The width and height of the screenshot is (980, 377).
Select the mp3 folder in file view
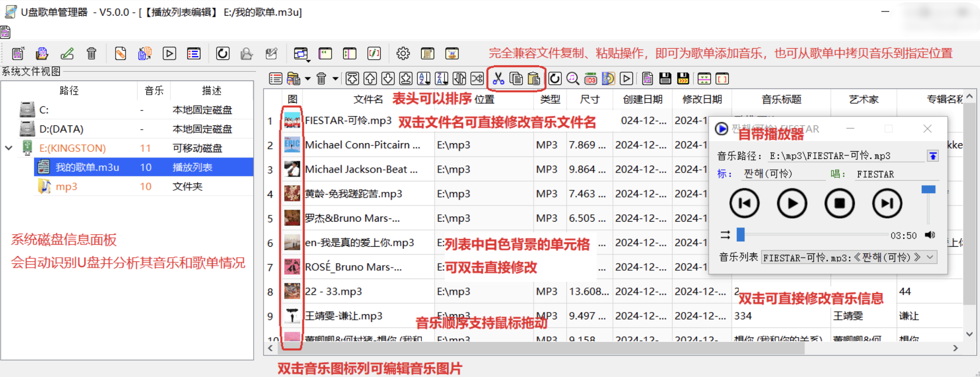(x=67, y=186)
